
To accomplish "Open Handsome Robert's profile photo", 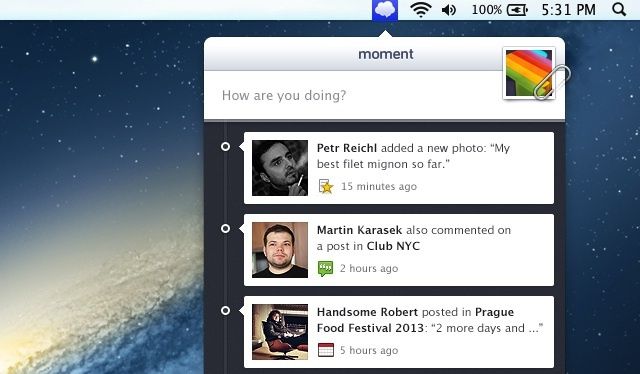I will 280,332.
